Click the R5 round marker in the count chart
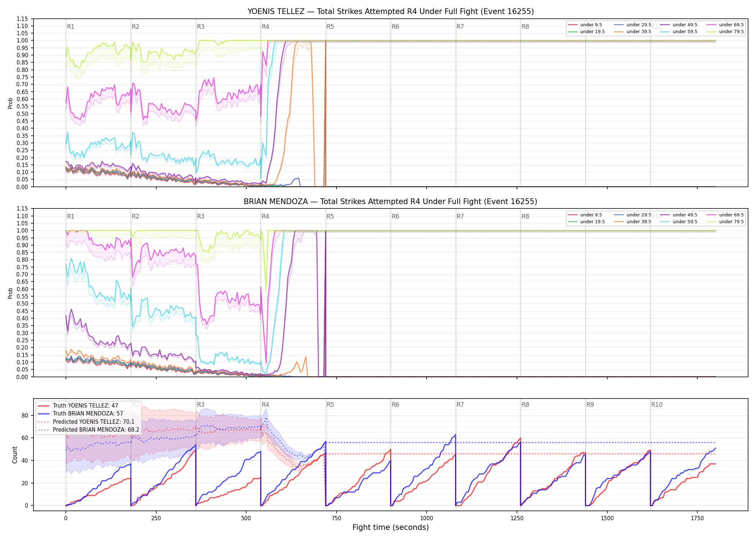This screenshot has width=756, height=540. pyautogui.click(x=330, y=405)
